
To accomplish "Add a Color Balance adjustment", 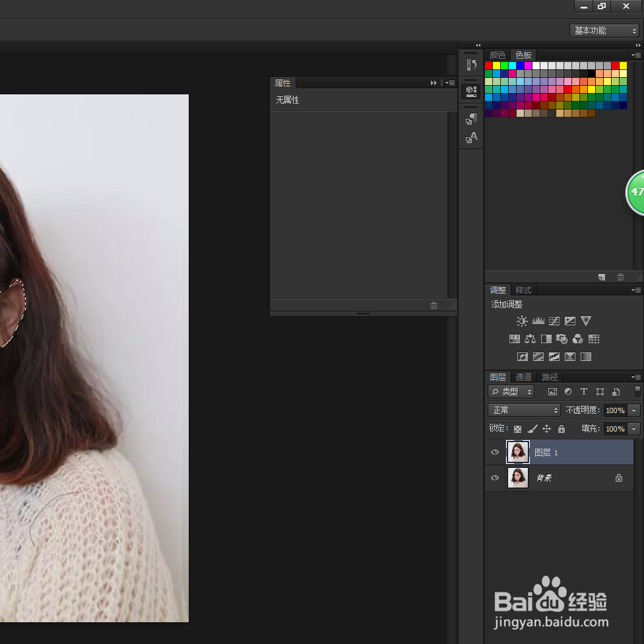I will (530, 339).
